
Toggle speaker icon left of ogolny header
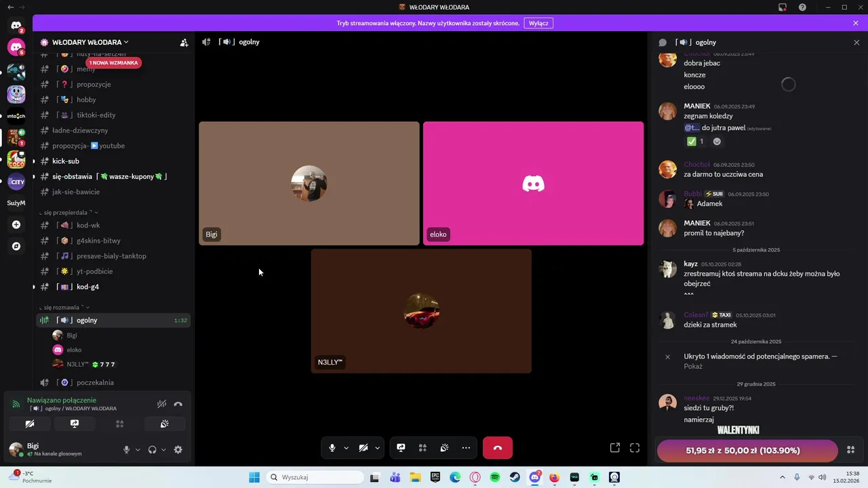206,42
